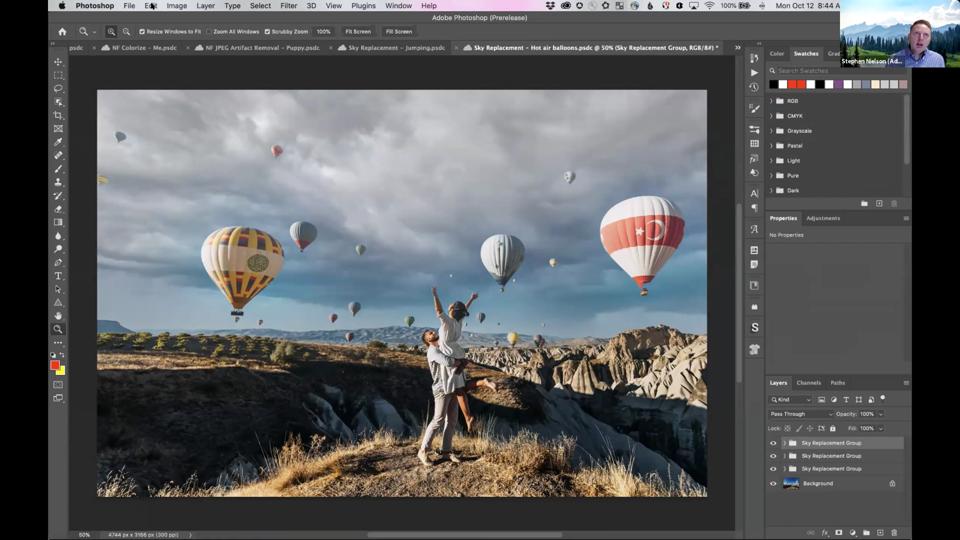Expand the Pastel swatch group
Image resolution: width=960 pixels, height=540 pixels.
click(771, 146)
